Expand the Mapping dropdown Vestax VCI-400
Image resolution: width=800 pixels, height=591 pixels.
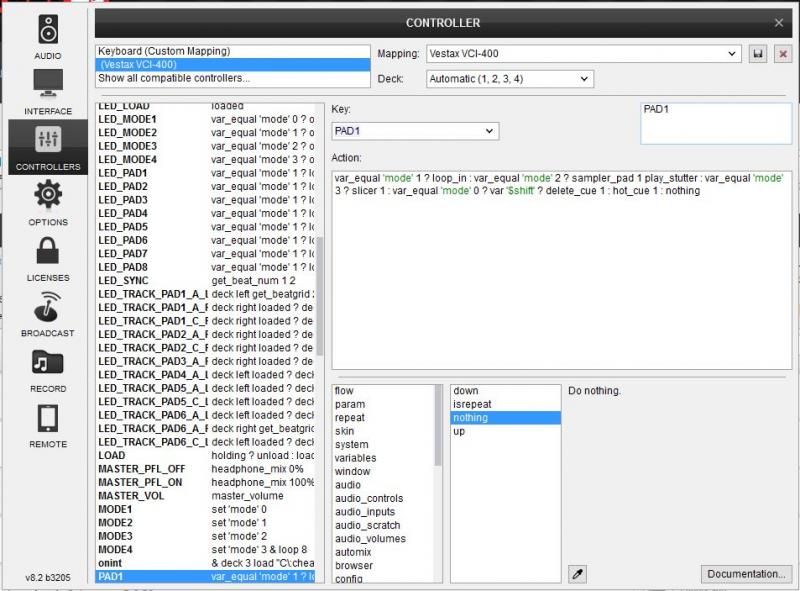tap(584, 53)
